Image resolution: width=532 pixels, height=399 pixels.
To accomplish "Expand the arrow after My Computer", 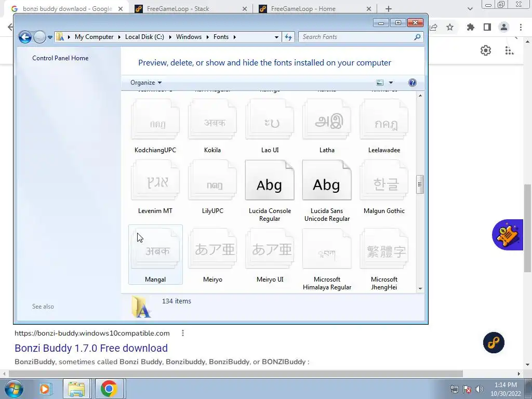I will coord(119,37).
